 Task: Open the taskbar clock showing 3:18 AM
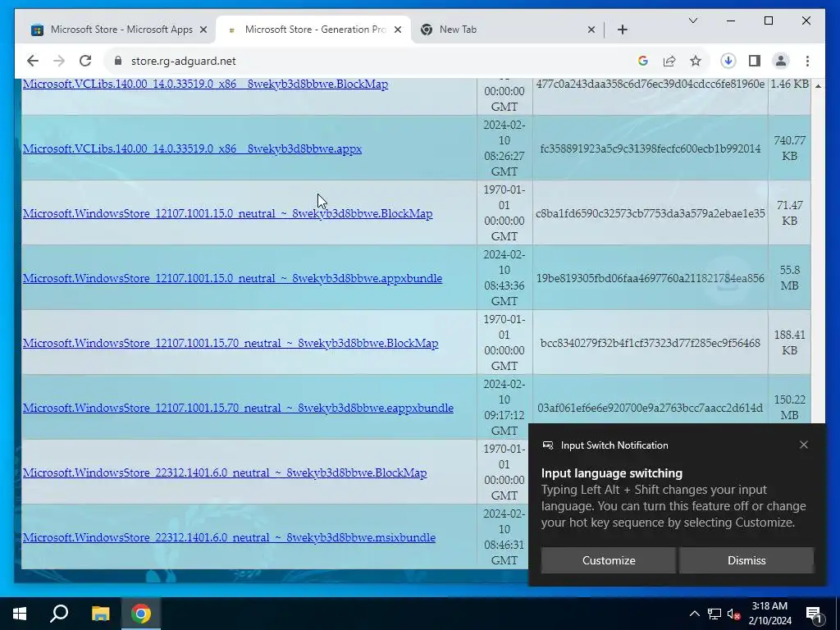click(x=769, y=614)
